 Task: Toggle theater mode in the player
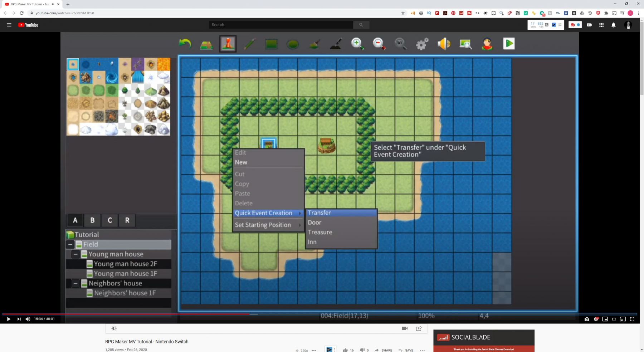pyautogui.click(x=614, y=319)
